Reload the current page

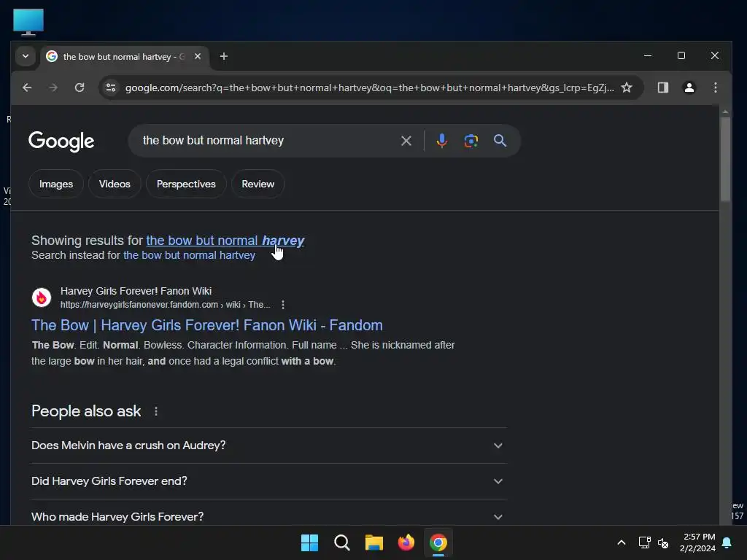80,87
